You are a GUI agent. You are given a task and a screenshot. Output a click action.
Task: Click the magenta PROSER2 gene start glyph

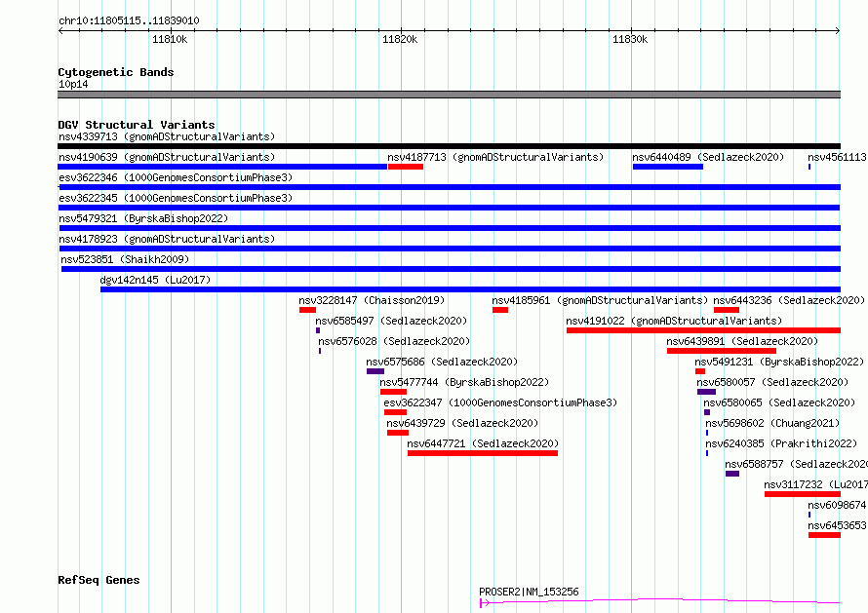[x=484, y=602]
